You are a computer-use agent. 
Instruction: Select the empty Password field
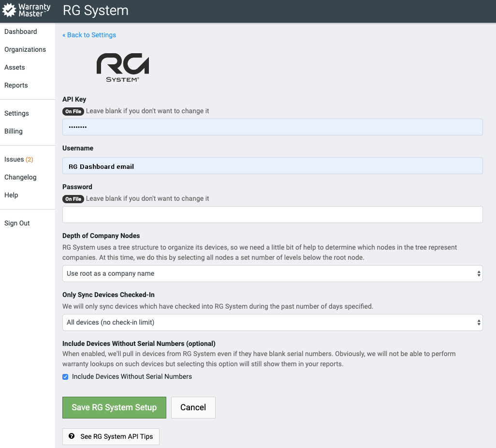click(272, 215)
